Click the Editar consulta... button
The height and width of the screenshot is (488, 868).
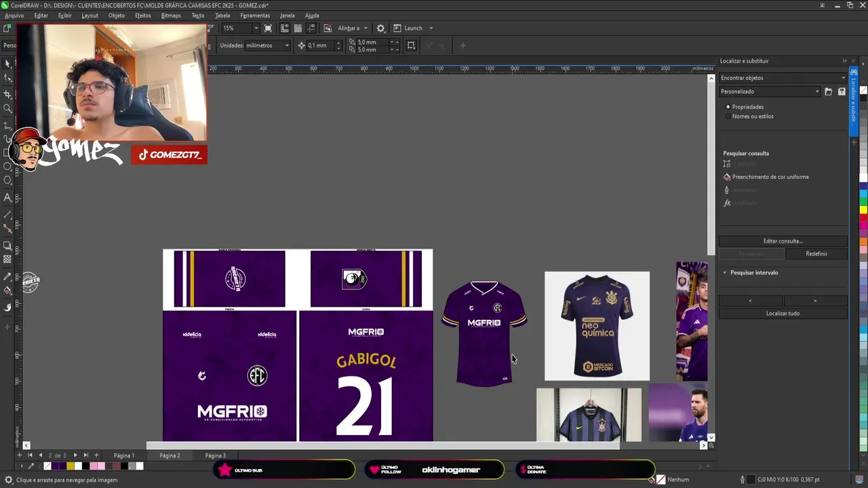coord(783,241)
